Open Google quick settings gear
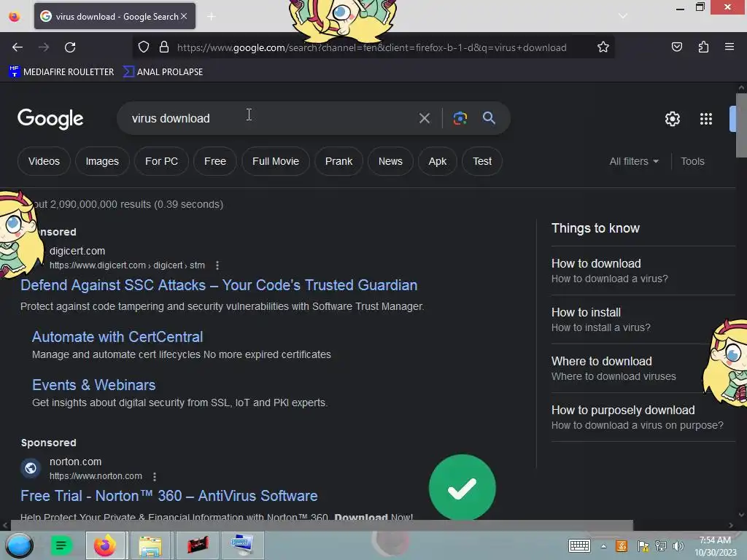The height and width of the screenshot is (560, 747). pos(672,119)
